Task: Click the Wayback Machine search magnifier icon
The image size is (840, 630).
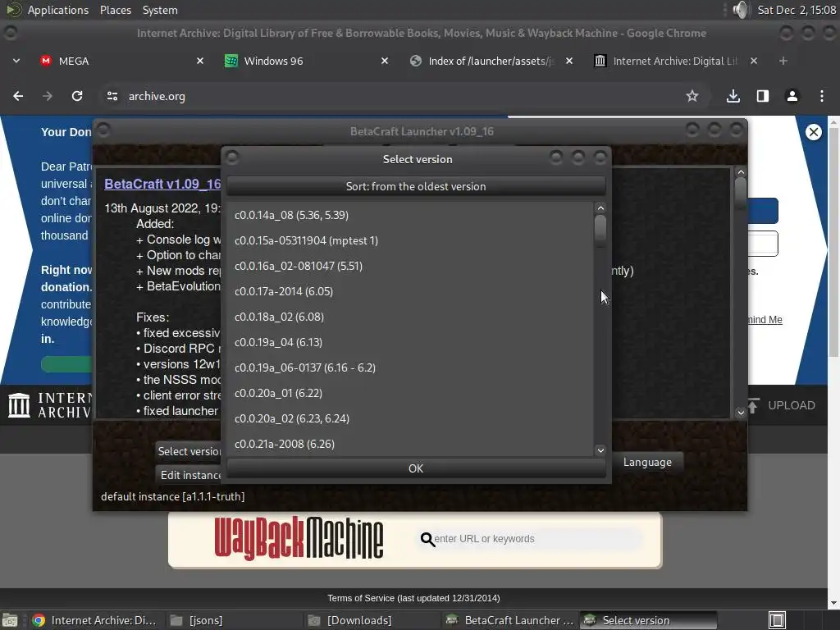Action: click(x=427, y=539)
